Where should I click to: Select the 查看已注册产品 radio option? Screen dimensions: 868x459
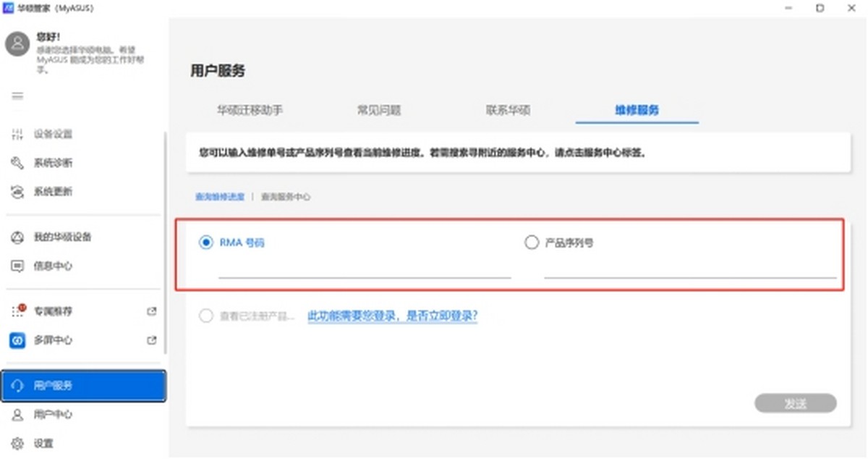coord(205,316)
